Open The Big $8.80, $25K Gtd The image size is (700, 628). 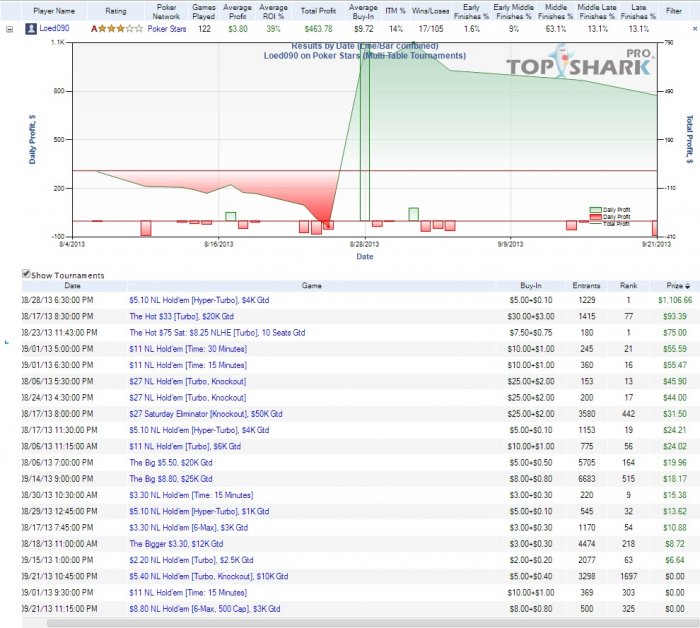point(171,479)
